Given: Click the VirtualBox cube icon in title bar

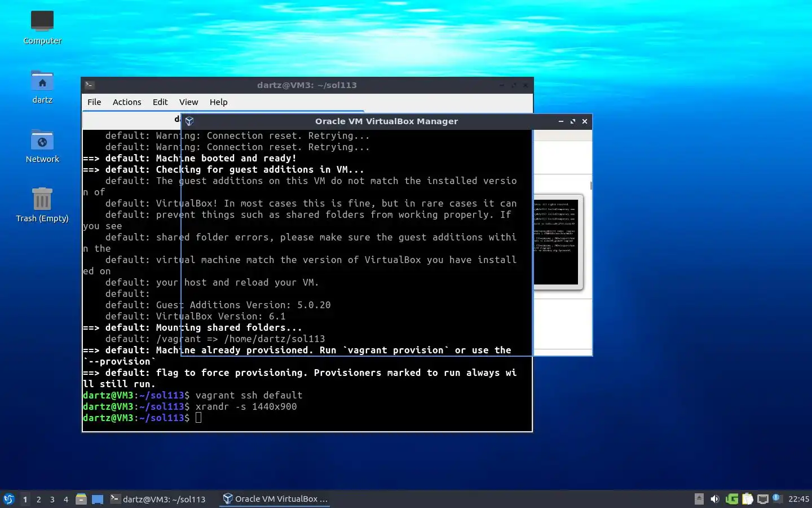Looking at the screenshot, I should click(x=189, y=121).
